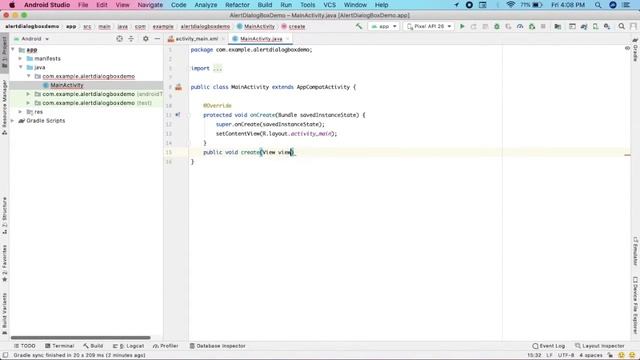
Task: Open the AVD Manager icon
Action: pyautogui.click(x=596, y=26)
